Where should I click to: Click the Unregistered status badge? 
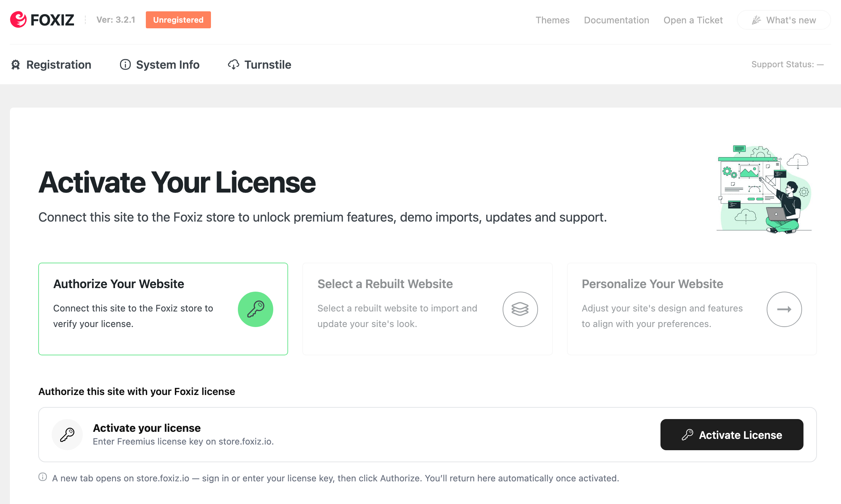click(178, 20)
